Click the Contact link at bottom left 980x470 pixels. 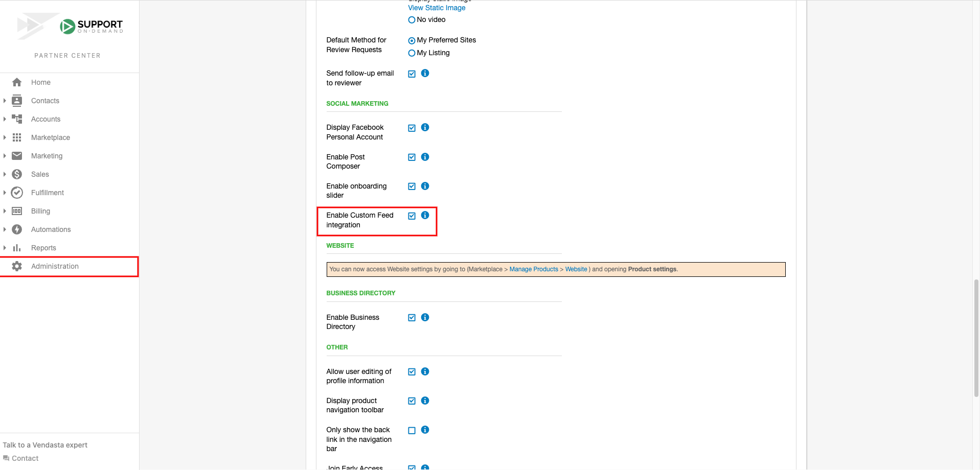pos(25,458)
